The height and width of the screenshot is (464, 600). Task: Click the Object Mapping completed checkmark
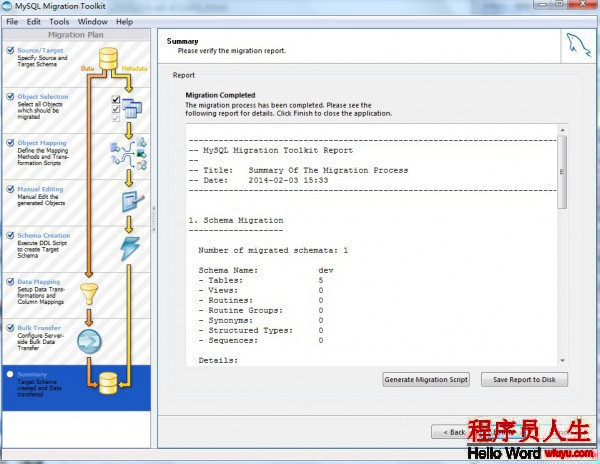click(10, 143)
